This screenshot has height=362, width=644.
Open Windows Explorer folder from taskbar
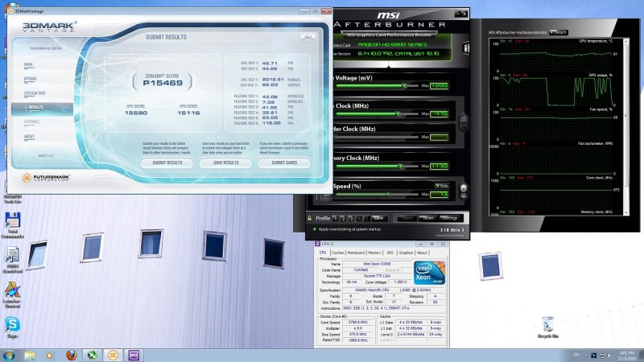point(30,356)
